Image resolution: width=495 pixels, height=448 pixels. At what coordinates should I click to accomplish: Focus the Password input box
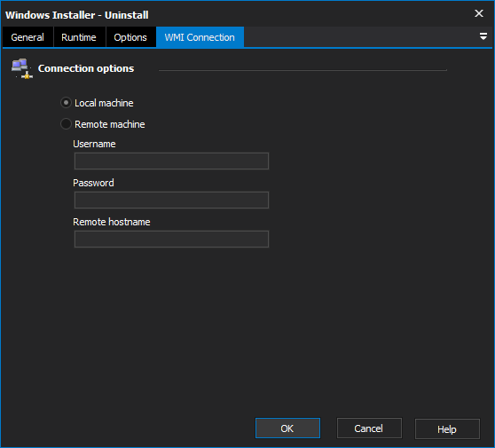(x=171, y=200)
